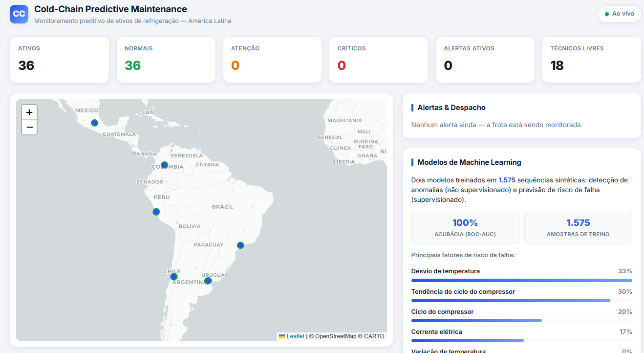The height and width of the screenshot is (353, 644).
Task: Click the 'Nenhum alerta ainda' message
Action: tap(497, 125)
